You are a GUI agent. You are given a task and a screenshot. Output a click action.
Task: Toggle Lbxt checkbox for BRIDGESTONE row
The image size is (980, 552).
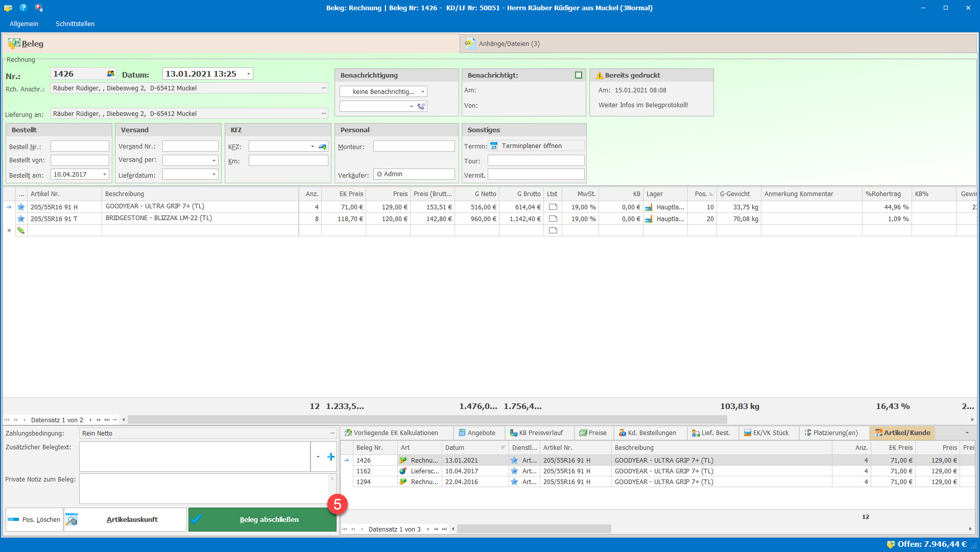click(x=553, y=219)
